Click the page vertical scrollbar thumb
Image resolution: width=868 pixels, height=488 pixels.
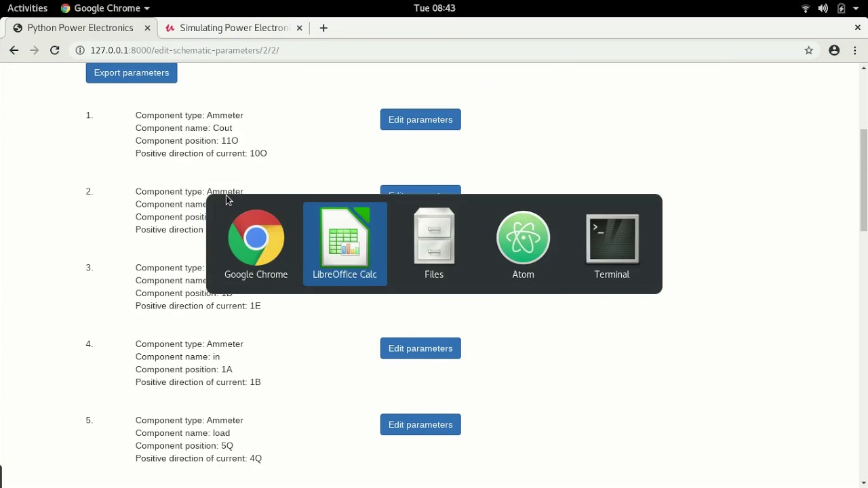[863, 180]
